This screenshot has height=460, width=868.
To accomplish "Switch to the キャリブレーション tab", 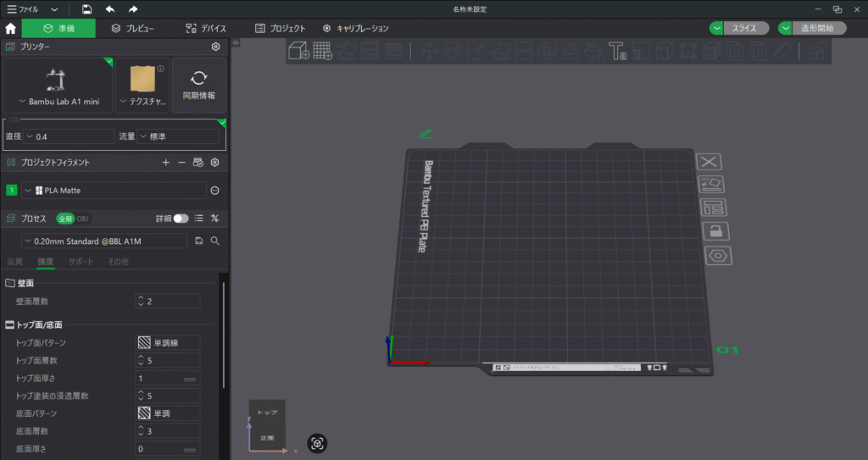I will tap(356, 28).
